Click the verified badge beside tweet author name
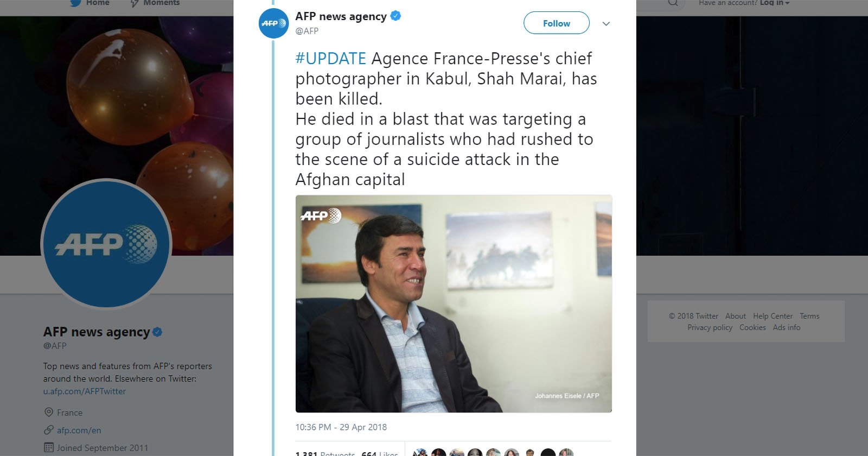 (396, 16)
